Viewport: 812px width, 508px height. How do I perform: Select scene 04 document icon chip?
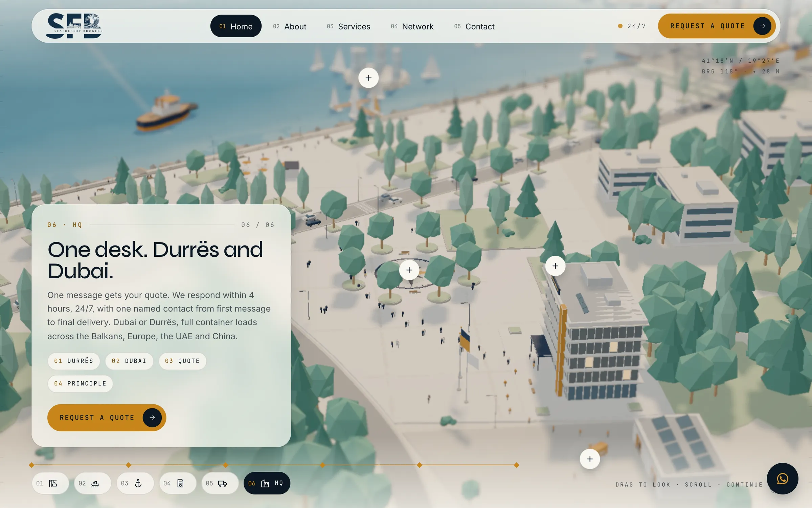178,483
